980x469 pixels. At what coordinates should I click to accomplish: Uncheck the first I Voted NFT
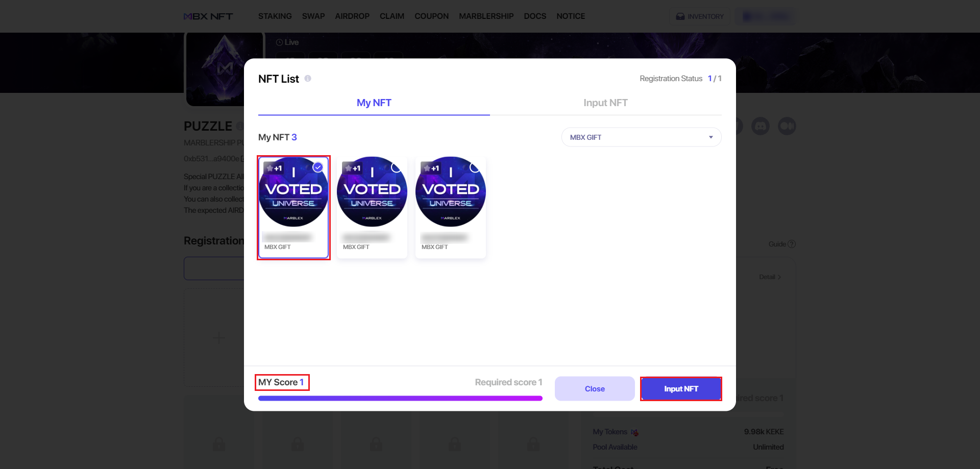318,167
